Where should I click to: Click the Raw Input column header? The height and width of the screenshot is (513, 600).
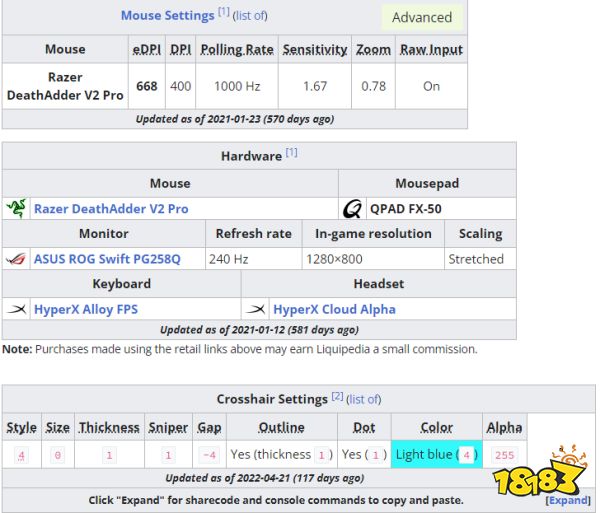click(x=431, y=49)
